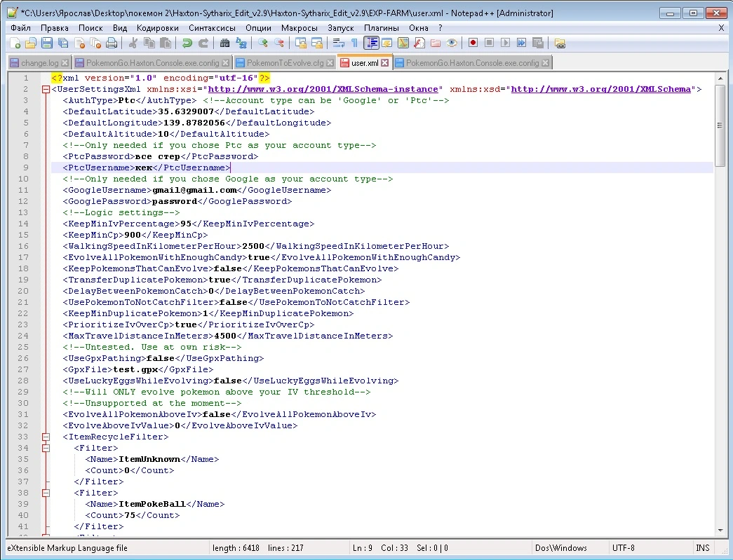733x560 pixels.
Task: Click the Zoom In magnifier icon
Action: [x=263, y=43]
